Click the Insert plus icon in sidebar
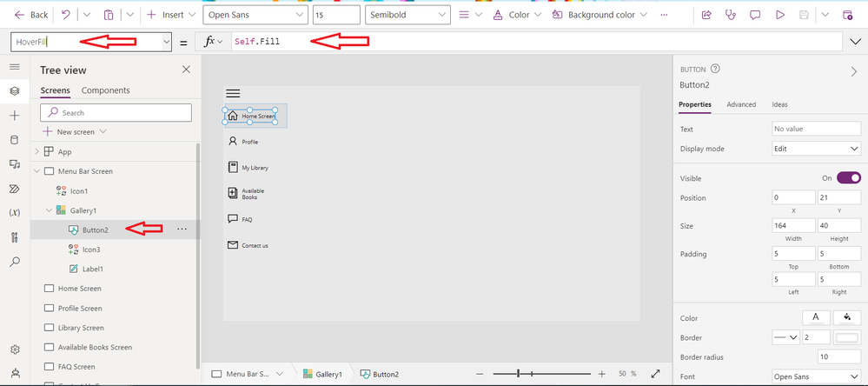868x386 pixels. tap(15, 115)
